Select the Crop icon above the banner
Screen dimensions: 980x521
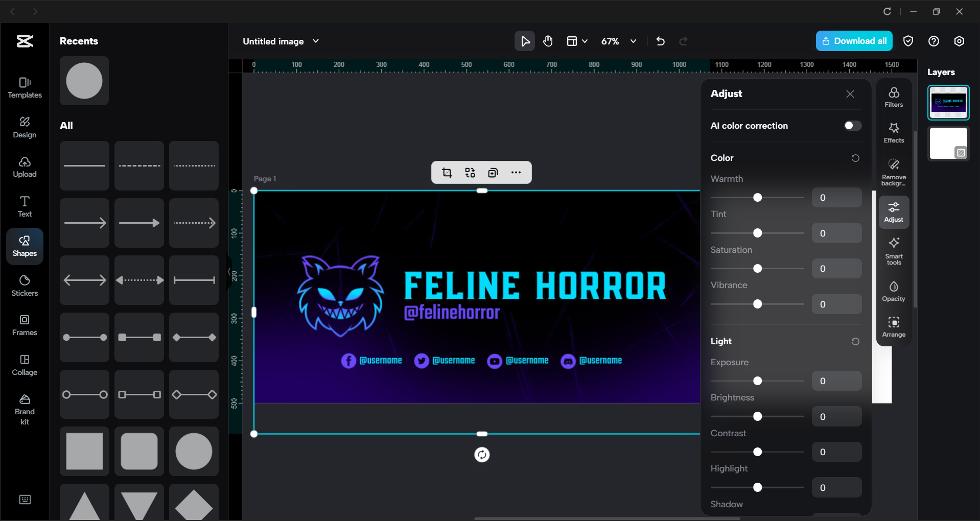(447, 172)
